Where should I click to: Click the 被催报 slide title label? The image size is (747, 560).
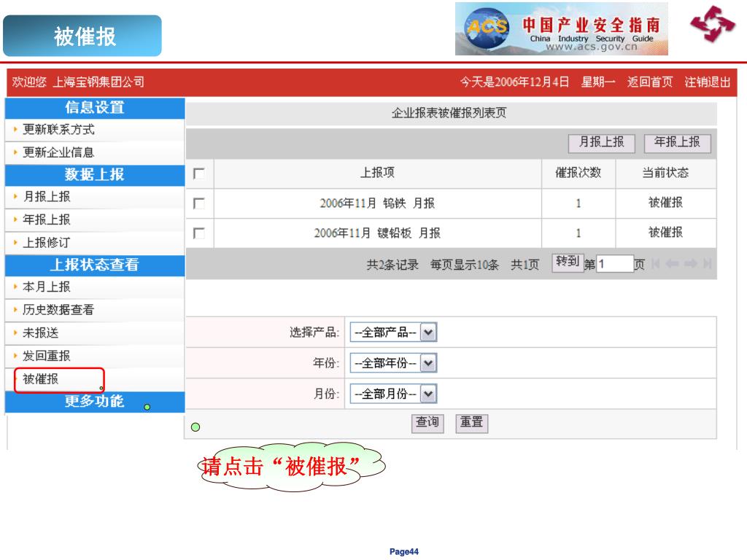85,36
